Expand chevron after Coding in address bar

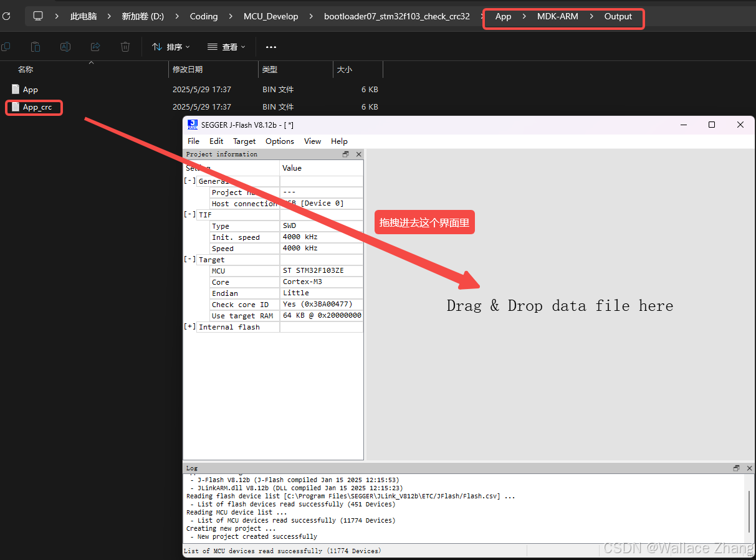tap(231, 16)
